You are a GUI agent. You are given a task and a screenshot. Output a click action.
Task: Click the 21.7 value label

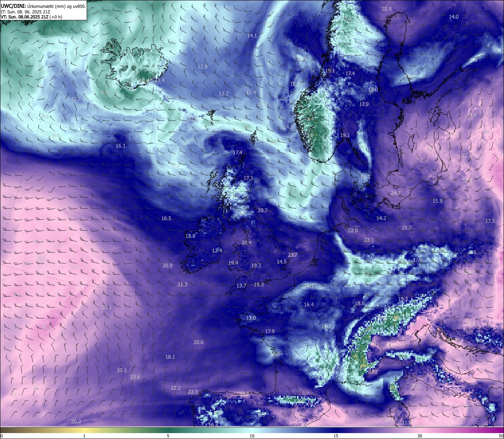point(407,228)
